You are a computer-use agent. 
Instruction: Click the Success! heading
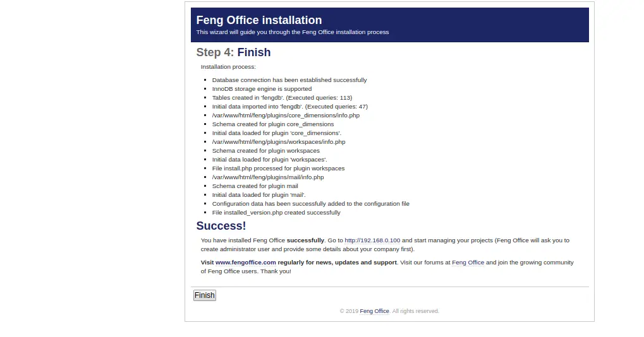coord(221,226)
